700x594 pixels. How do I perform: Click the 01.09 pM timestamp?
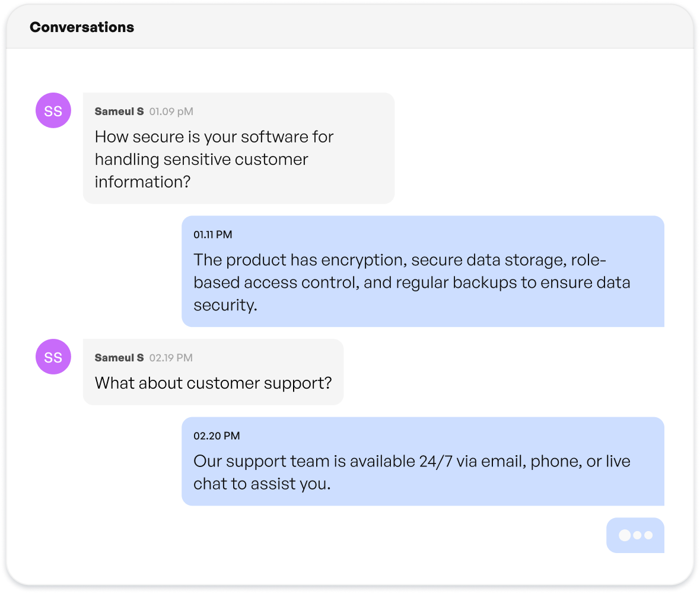click(171, 112)
